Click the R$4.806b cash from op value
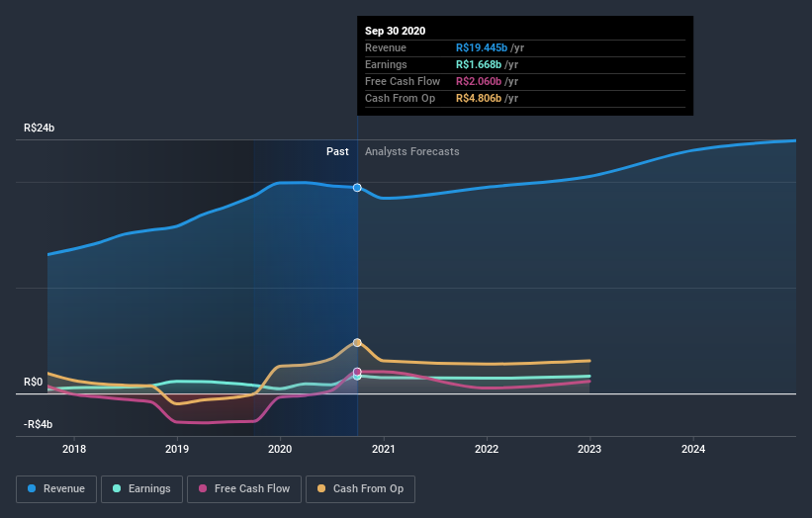The image size is (812, 518). coord(479,98)
